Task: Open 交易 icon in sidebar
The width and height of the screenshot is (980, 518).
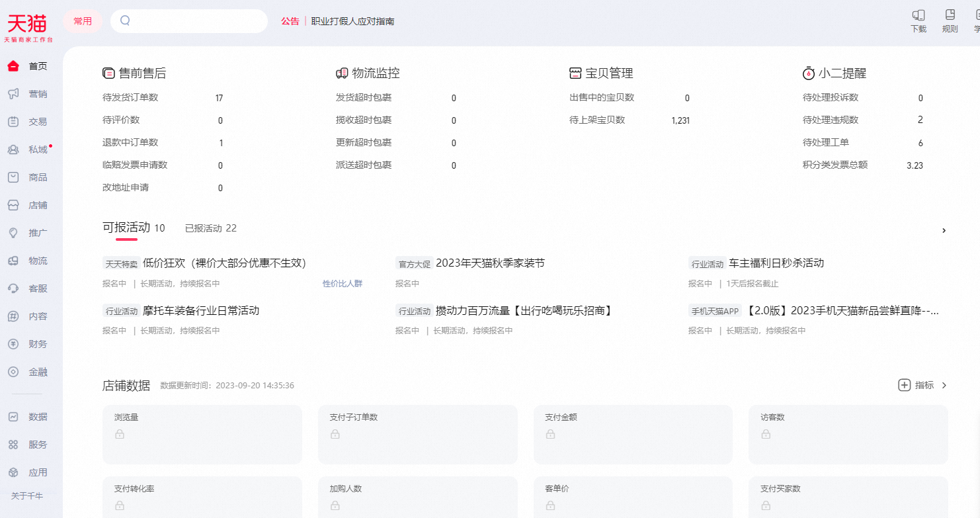Action: 13,122
